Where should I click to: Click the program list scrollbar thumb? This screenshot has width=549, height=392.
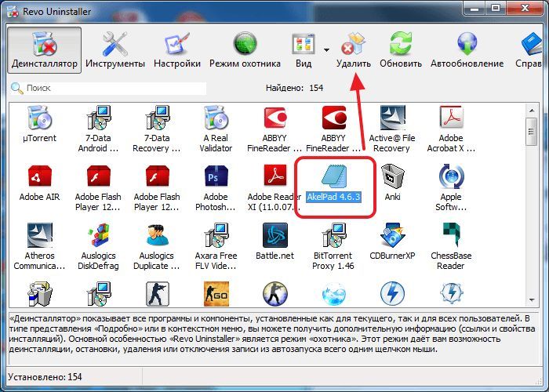[x=532, y=131]
